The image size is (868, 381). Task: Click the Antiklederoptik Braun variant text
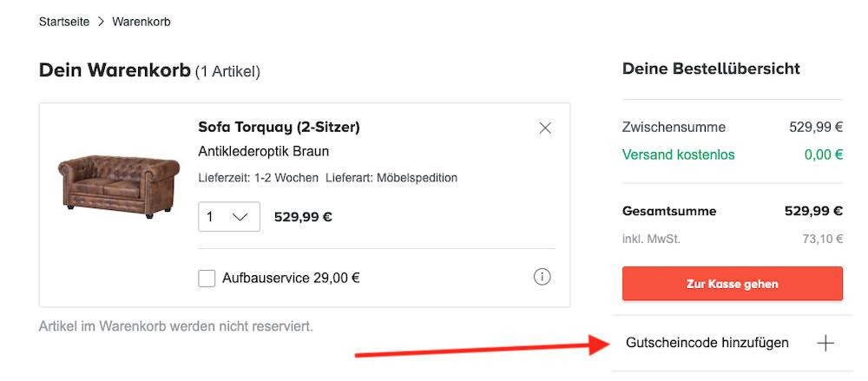[263, 152]
